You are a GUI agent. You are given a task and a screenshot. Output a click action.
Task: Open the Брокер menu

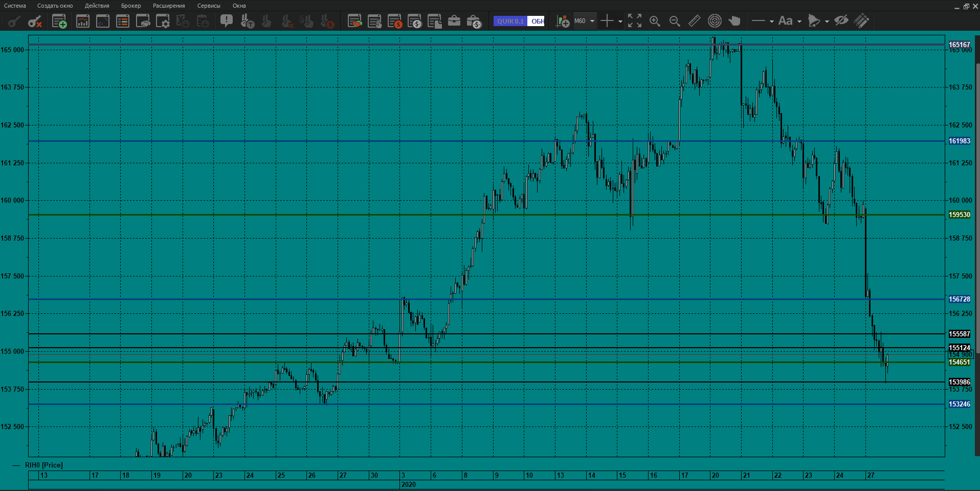point(131,6)
